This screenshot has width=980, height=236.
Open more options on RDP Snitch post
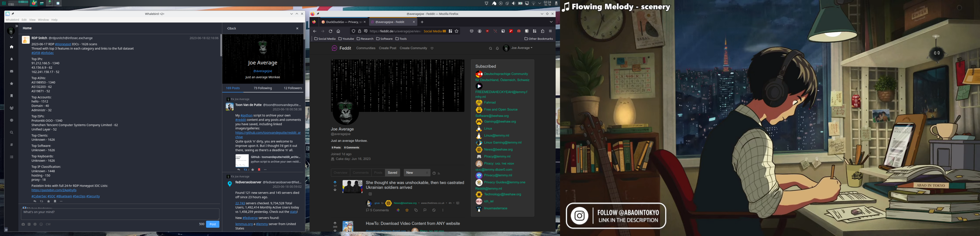(x=61, y=201)
